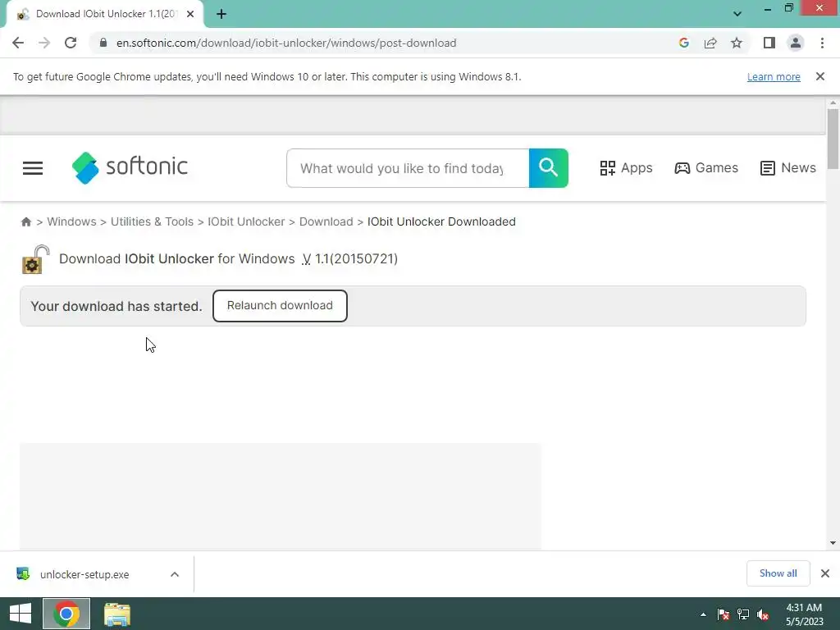The height and width of the screenshot is (630, 840).
Task: Show hidden system tray icons
Action: (x=703, y=614)
